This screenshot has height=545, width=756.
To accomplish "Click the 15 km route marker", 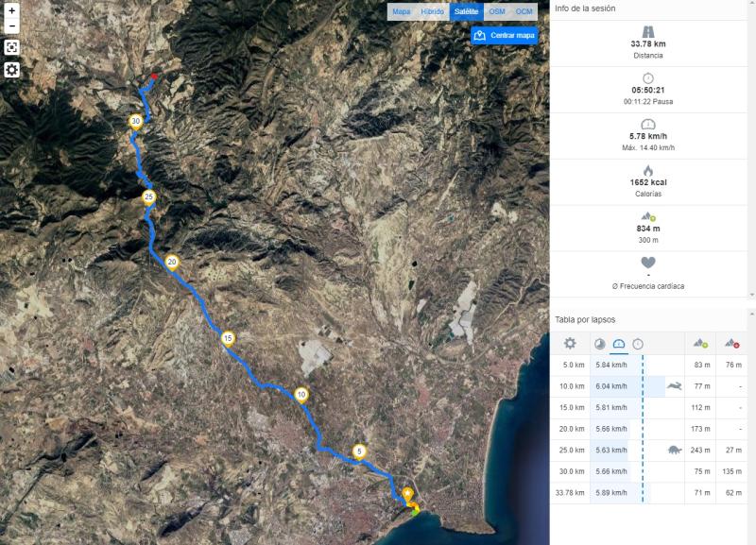I will click(228, 337).
